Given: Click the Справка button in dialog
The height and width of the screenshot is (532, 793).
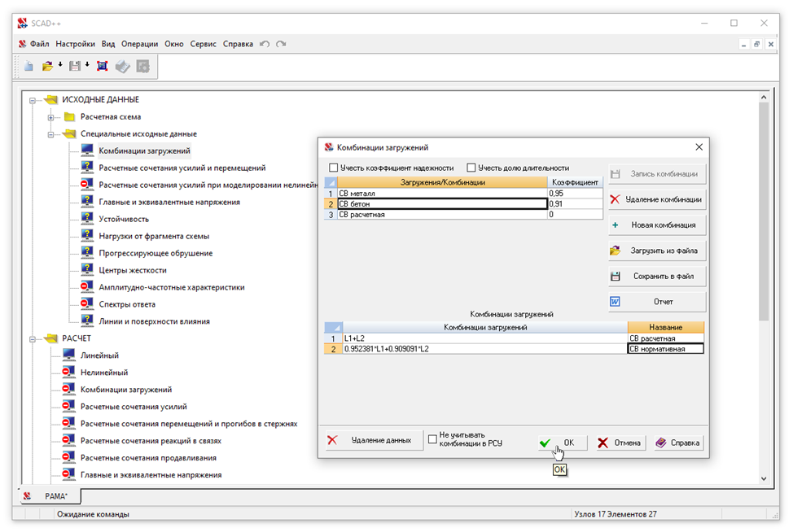Looking at the screenshot, I should [679, 443].
